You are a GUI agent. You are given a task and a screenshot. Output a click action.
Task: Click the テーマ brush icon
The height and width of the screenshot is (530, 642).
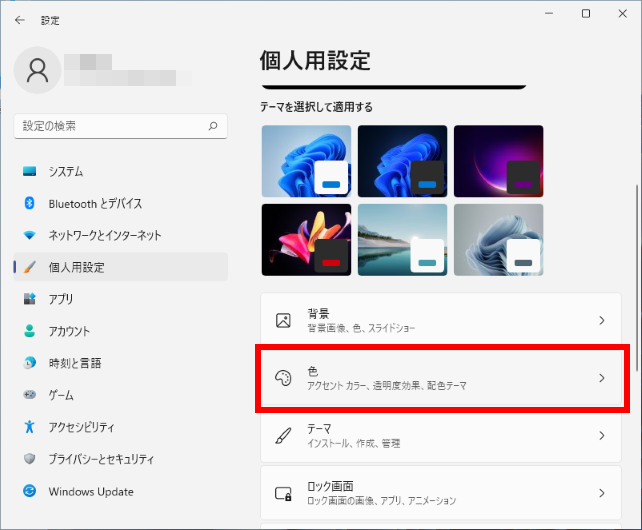coord(283,435)
